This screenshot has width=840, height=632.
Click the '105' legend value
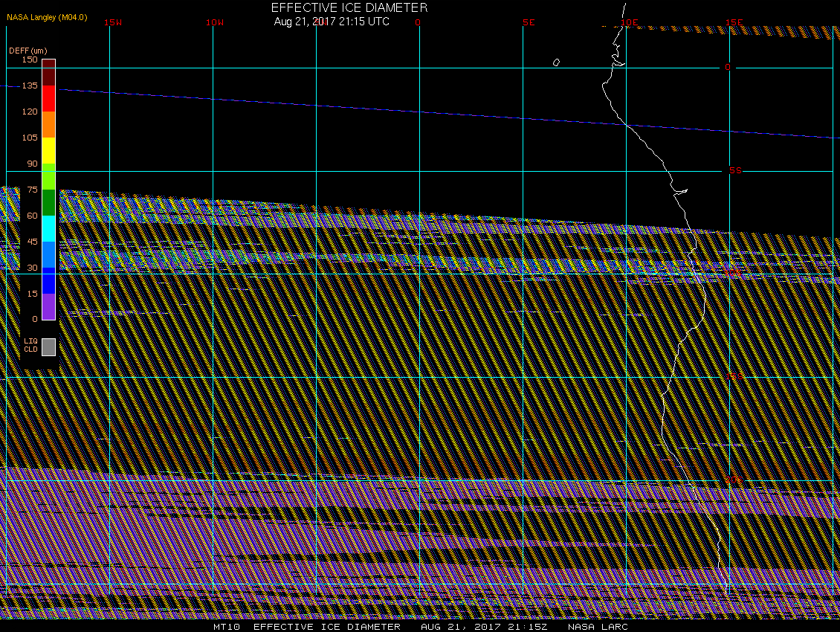(x=30, y=138)
